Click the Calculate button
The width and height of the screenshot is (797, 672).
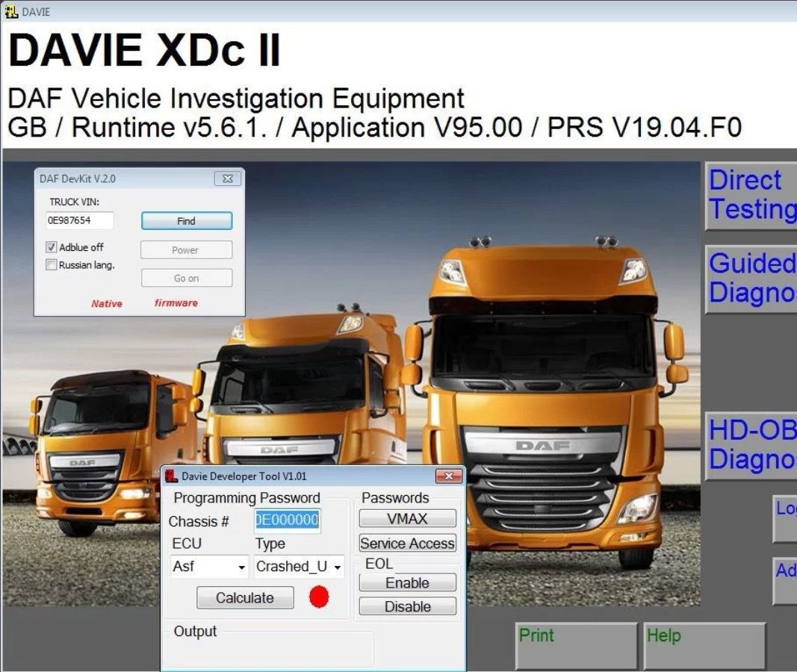click(x=245, y=598)
